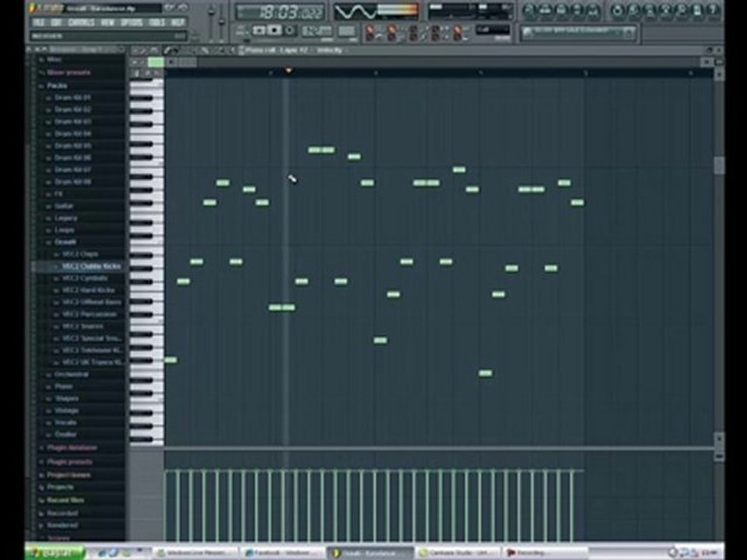Open the Vocals folder in browser
This screenshot has width=747, height=560.
(65, 422)
